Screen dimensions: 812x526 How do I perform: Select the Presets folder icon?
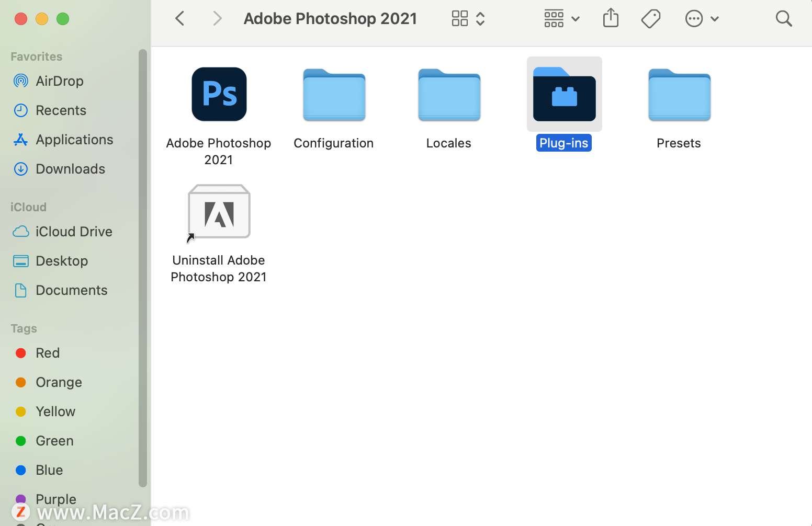(x=680, y=95)
